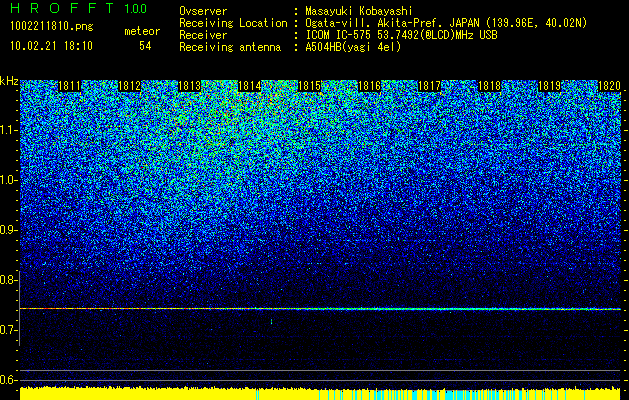
Task: Click the Ogata-vill. Akita-Pref. JAPAN location text
Action: tap(444, 23)
